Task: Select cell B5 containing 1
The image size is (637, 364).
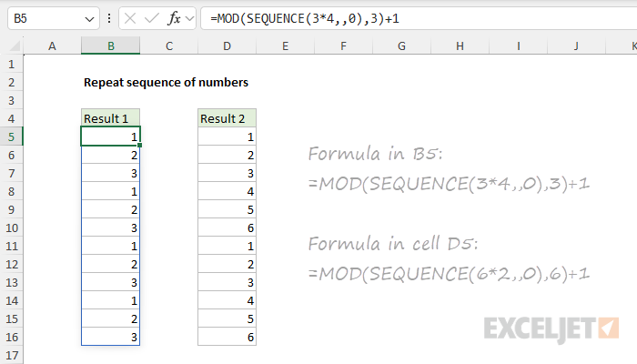Action: point(110,136)
